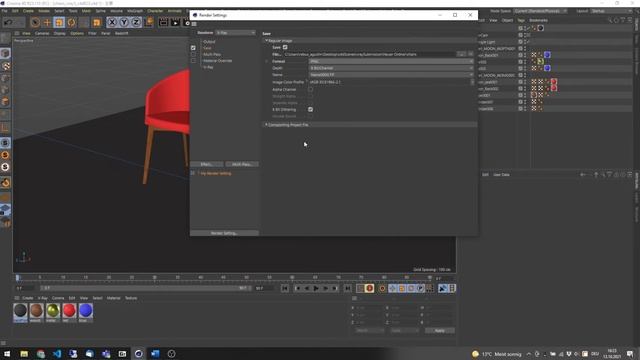Click the red Record Active Objects icon
This screenshot has height=360, width=640.
(369, 288)
